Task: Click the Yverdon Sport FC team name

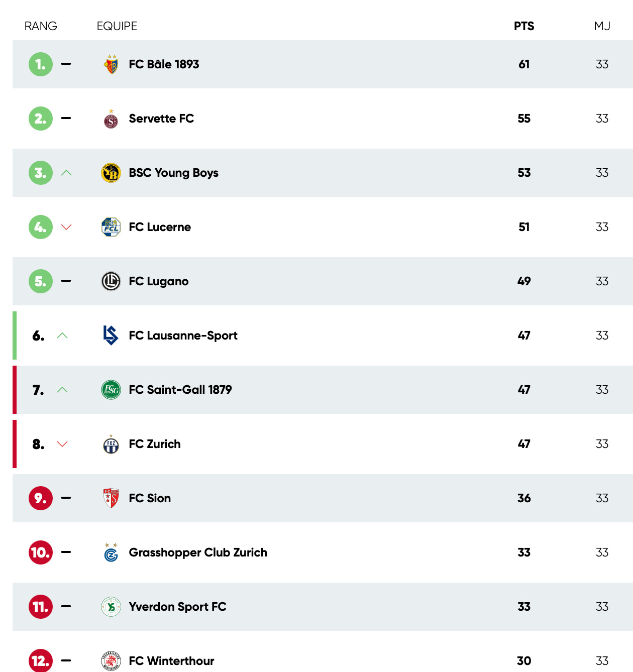Action: pos(177,607)
